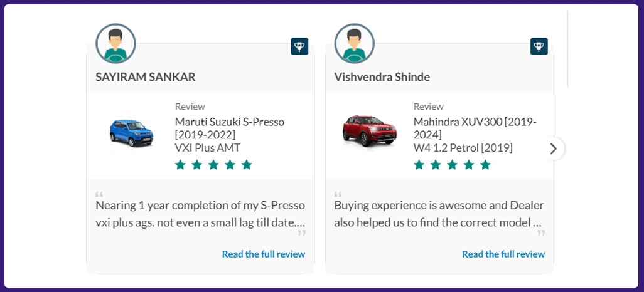644x292 pixels.
Task: Click trophy badge on SAYIRAM SANKAR's card
Action: click(x=299, y=46)
